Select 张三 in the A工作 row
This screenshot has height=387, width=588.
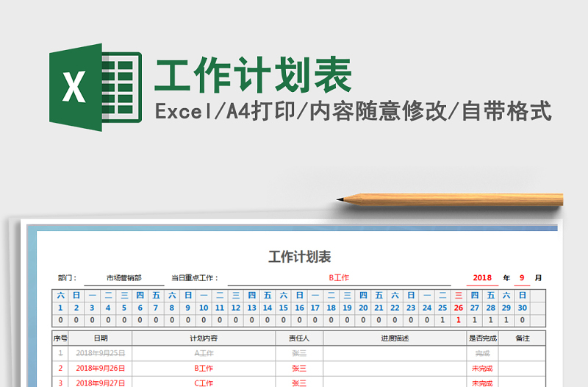point(299,353)
